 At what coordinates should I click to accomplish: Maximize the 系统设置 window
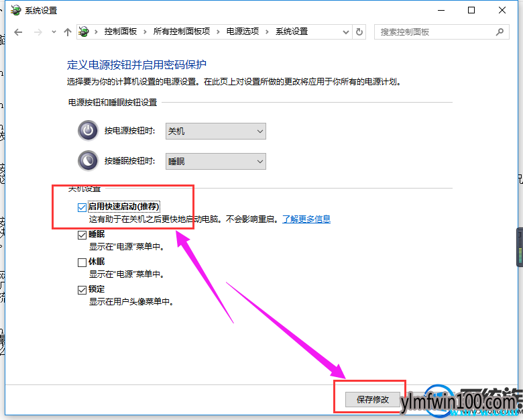coord(471,10)
